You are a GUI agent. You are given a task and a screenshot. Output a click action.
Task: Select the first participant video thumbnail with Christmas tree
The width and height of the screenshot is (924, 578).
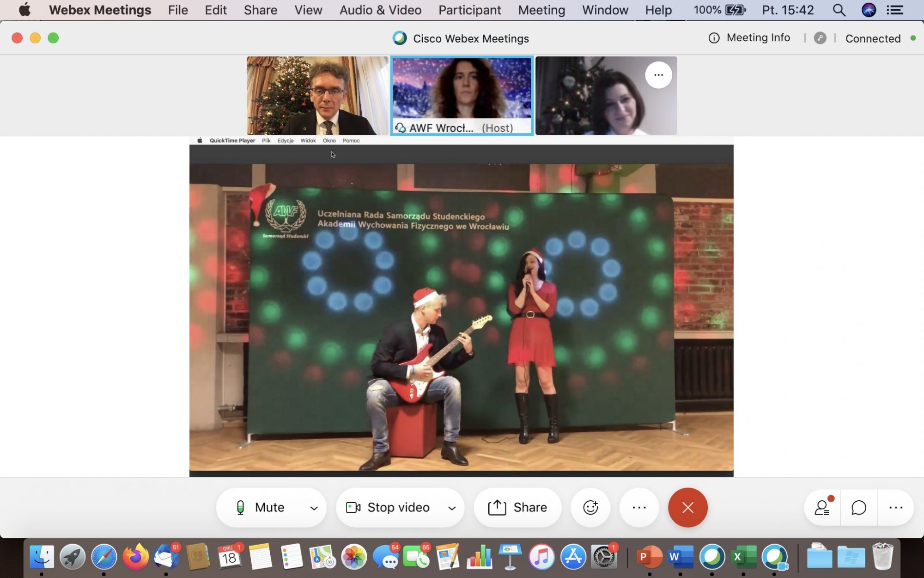tap(317, 96)
